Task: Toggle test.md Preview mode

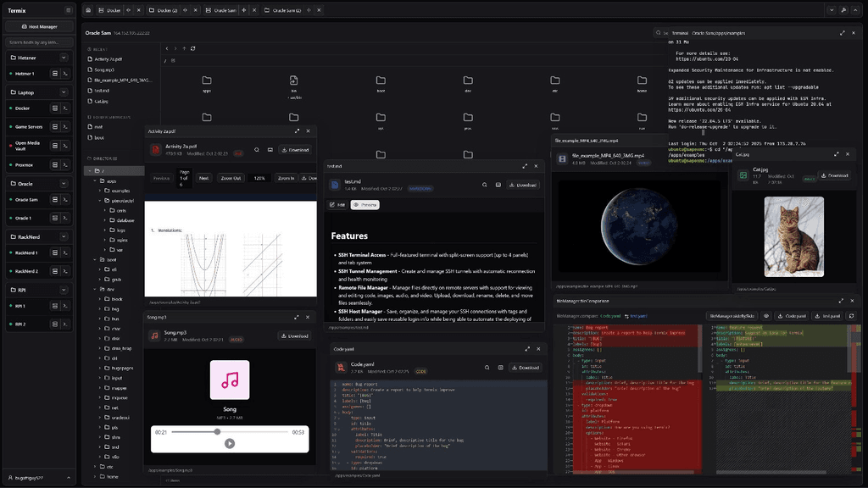Action: (x=365, y=205)
